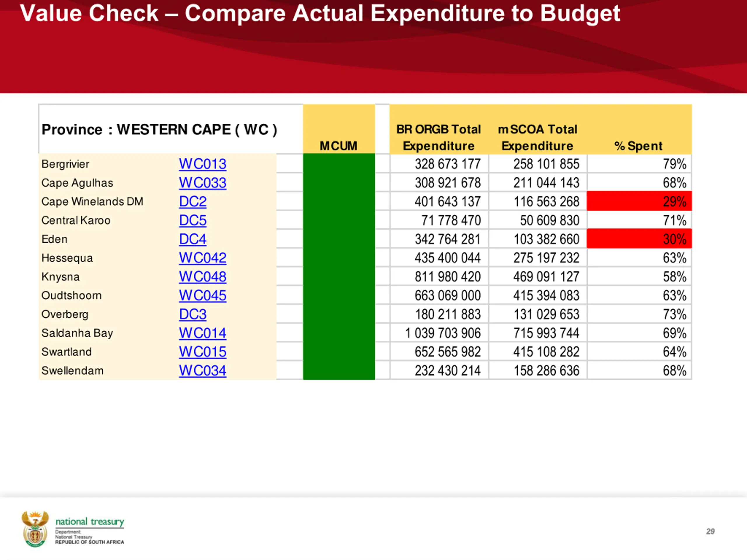Select the Cape Winelands DM name cell
747x560 pixels.
[x=92, y=202]
